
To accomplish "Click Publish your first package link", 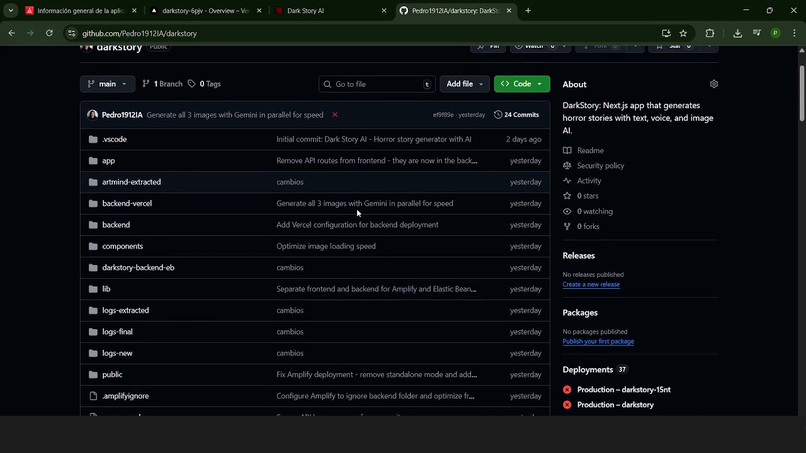I will [x=598, y=341].
